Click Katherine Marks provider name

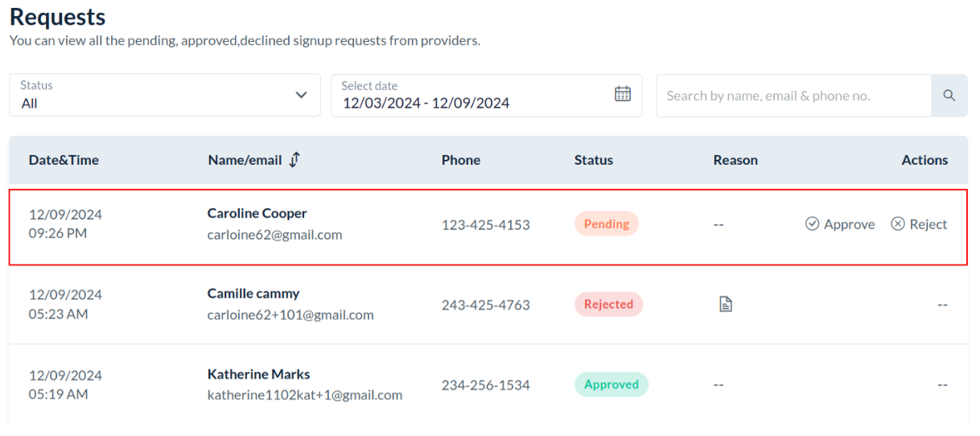(x=258, y=374)
